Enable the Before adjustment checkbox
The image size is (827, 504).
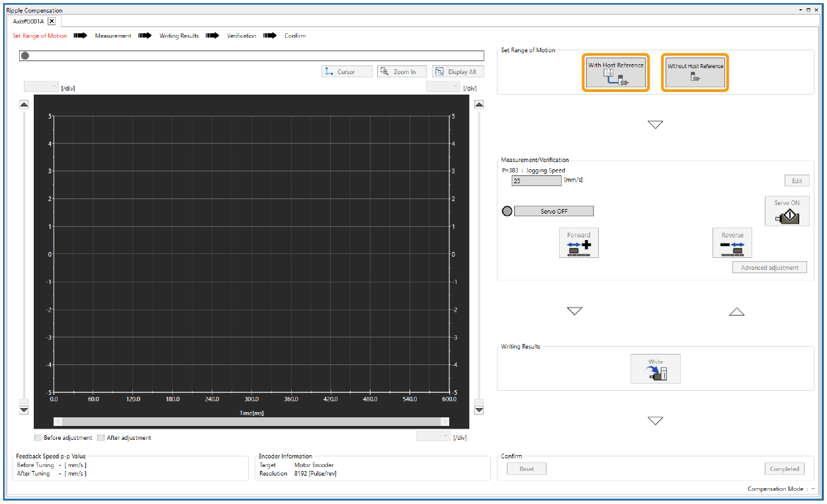click(38, 438)
